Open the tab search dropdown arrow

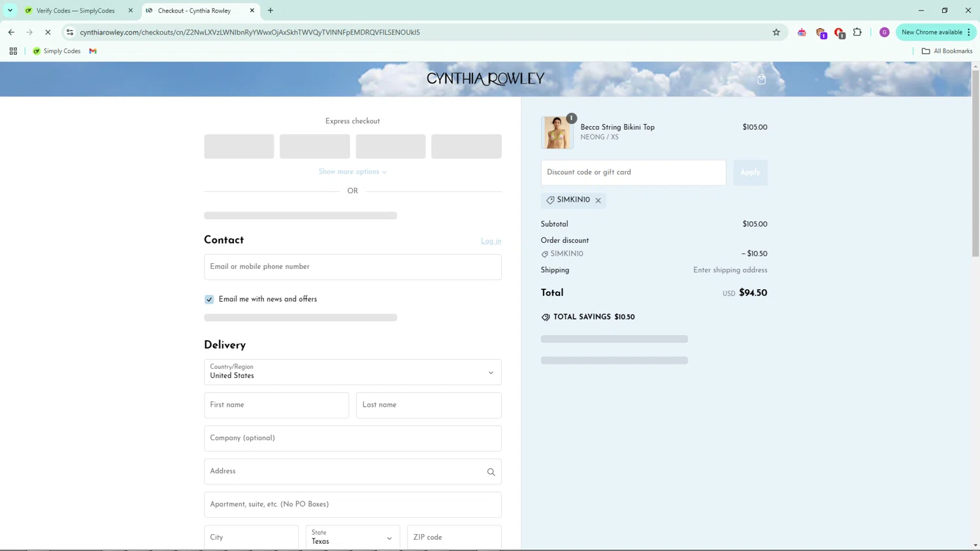coord(10,10)
